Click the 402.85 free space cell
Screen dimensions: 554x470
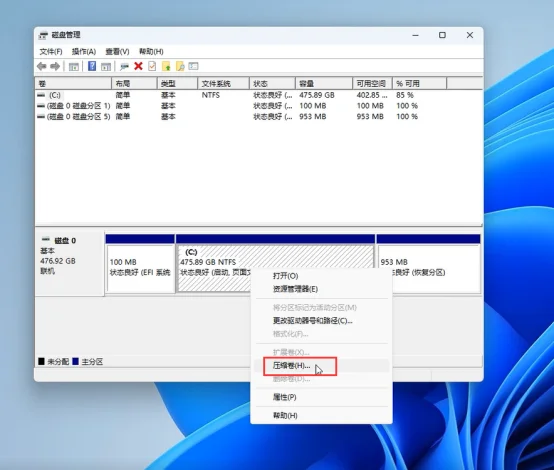pyautogui.click(x=372, y=95)
